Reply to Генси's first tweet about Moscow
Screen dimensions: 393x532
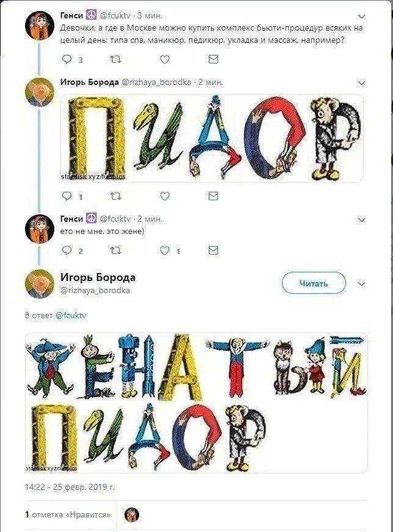point(68,59)
